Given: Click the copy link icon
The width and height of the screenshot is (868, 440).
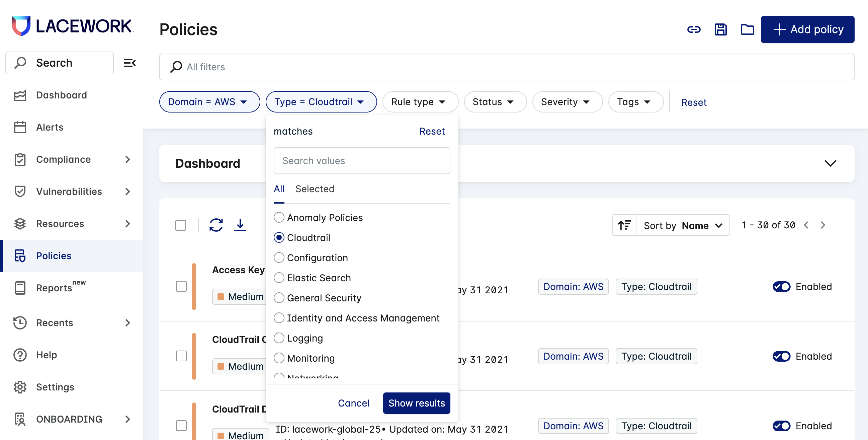Looking at the screenshot, I should (693, 30).
